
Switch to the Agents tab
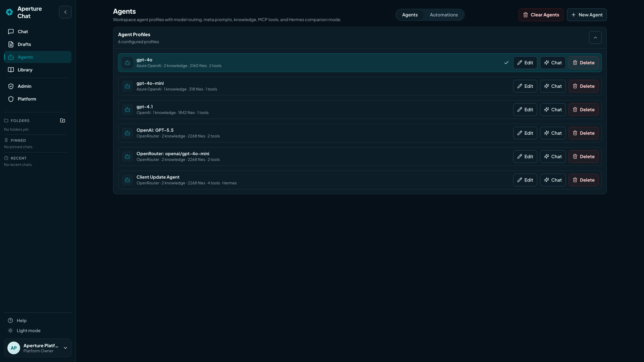[410, 15]
